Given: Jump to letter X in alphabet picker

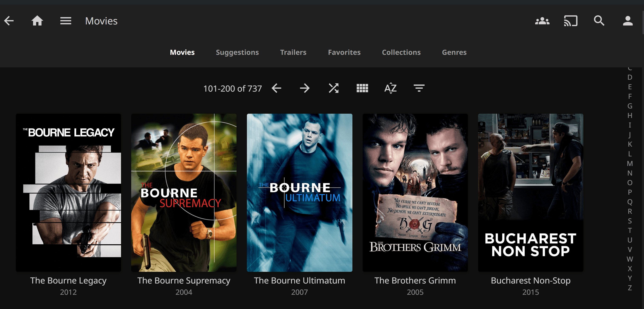Looking at the screenshot, I should click(x=630, y=269).
